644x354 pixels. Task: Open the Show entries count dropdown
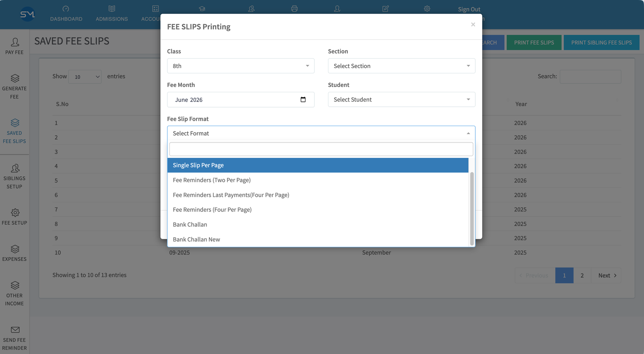[85, 77]
